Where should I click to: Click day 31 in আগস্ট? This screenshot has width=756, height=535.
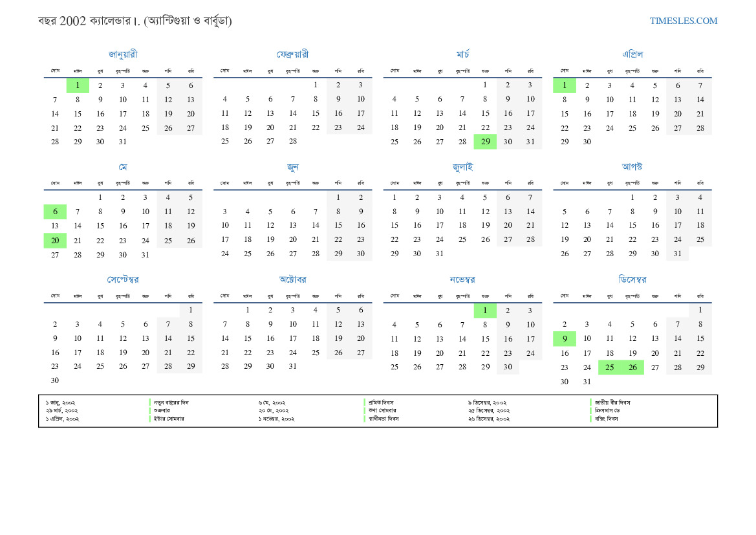click(x=677, y=254)
